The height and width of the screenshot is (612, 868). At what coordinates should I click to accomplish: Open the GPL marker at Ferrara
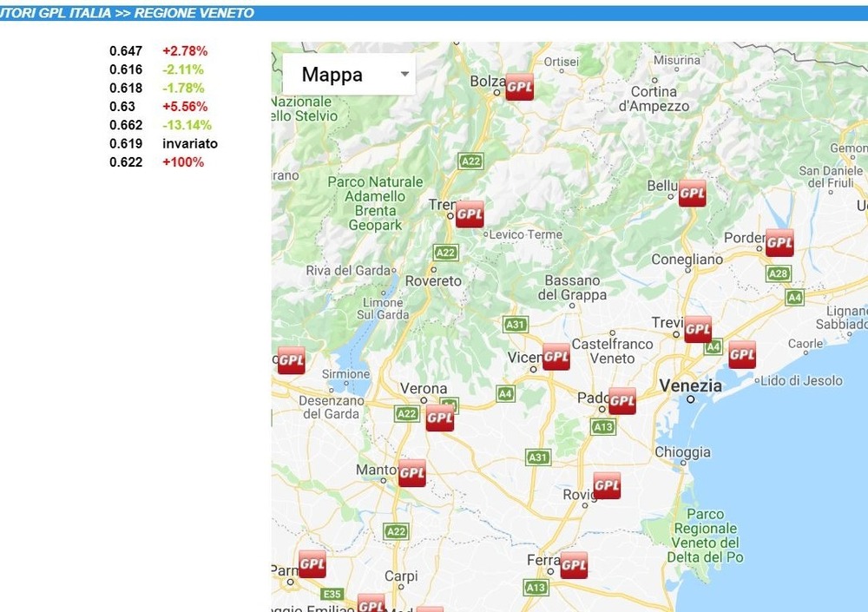point(574,565)
